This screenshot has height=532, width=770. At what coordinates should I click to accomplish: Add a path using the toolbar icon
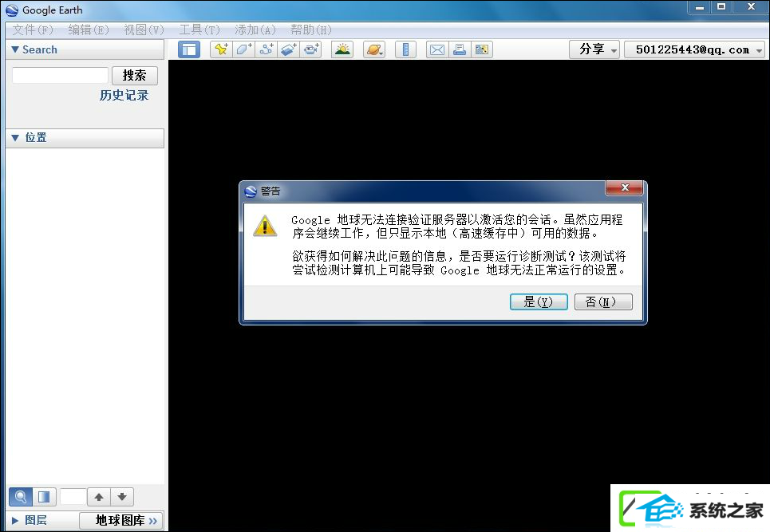(x=267, y=49)
